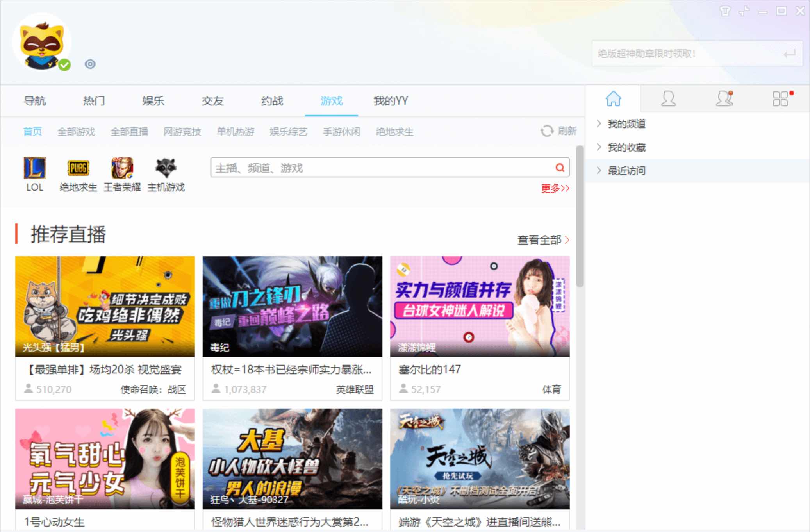The image size is (810, 532).
Task: Click the 推荐直播 section heading
Action: [68, 234]
